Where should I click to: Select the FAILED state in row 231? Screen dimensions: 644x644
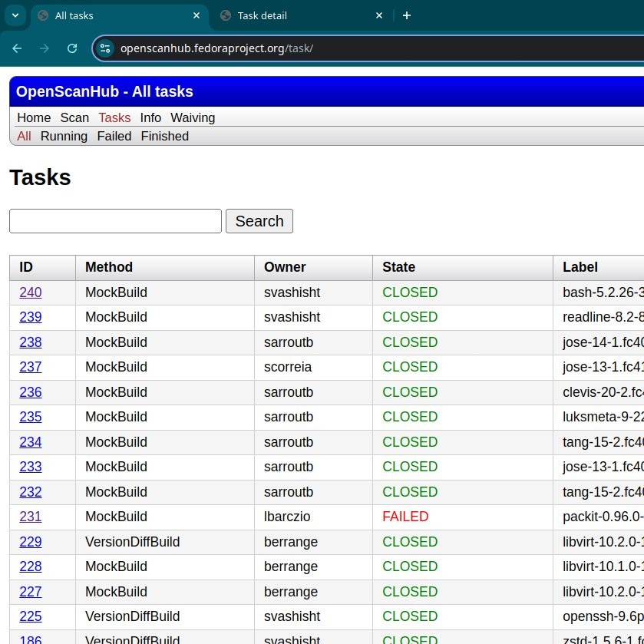point(405,517)
